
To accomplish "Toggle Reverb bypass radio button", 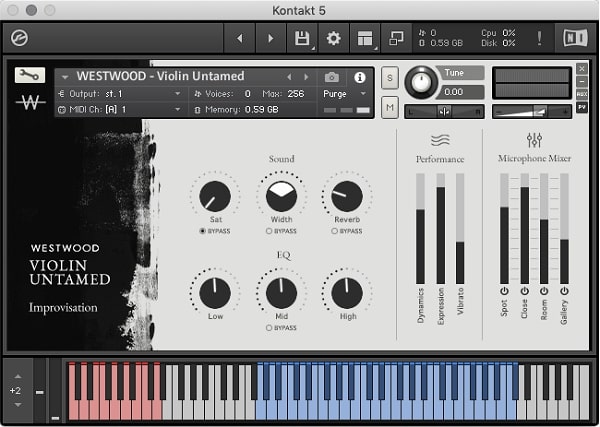I will pos(334,231).
